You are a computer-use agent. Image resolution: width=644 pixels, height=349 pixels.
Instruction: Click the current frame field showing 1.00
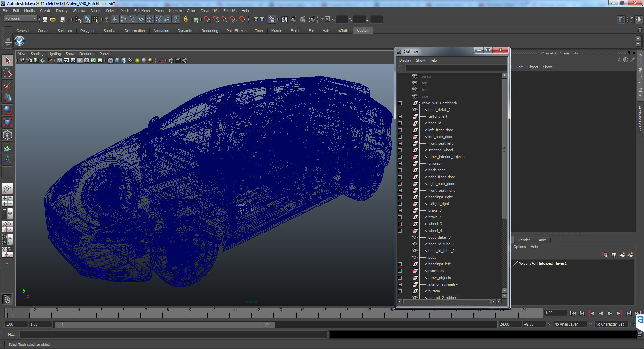(555, 313)
